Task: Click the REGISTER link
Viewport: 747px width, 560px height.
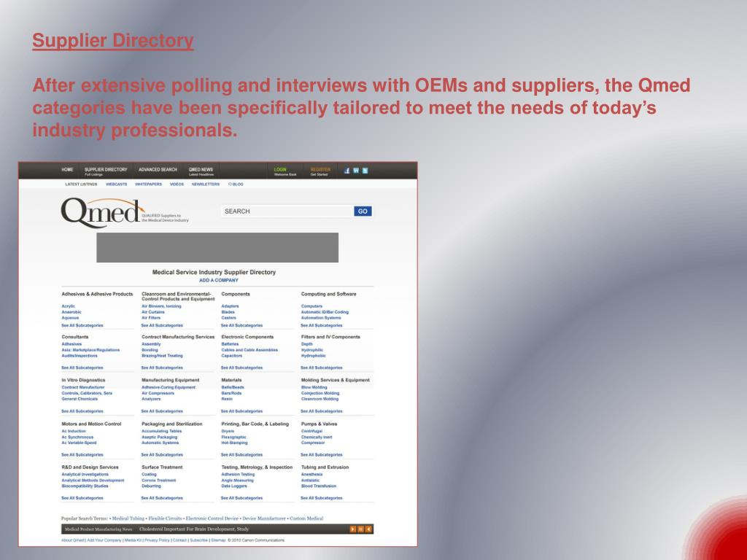Action: click(x=320, y=169)
